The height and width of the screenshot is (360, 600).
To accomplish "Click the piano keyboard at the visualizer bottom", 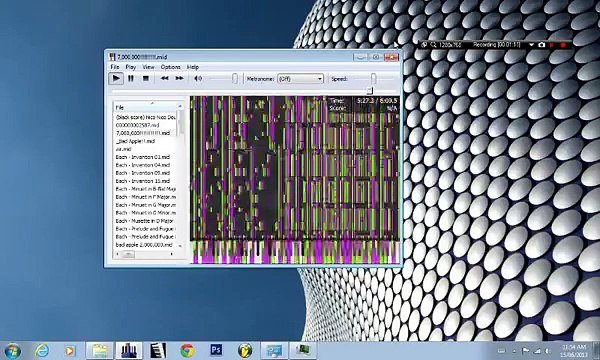I will [295, 252].
